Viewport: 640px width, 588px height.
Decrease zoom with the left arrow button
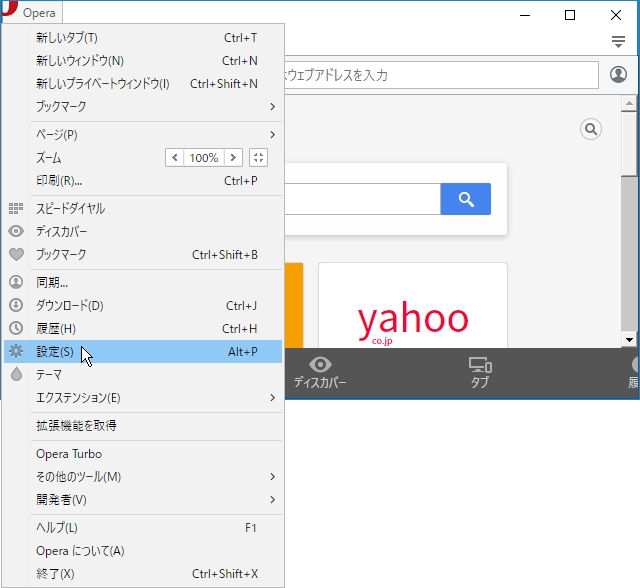175,158
